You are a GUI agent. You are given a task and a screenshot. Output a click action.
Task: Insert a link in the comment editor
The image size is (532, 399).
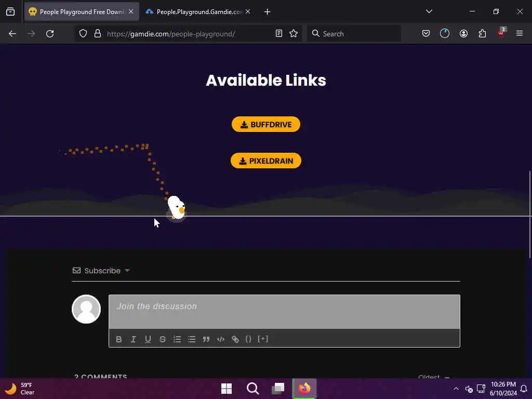(x=235, y=339)
